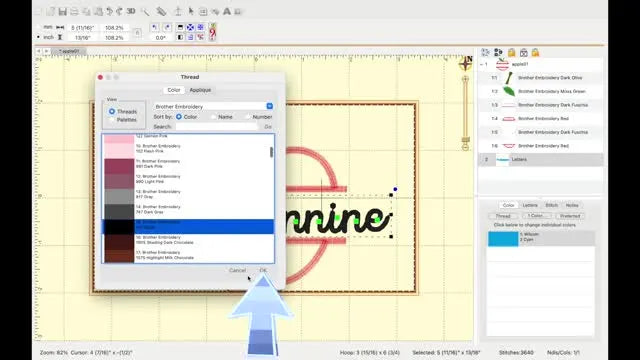Open the lettering 'A' tool
The image size is (640, 360).
[227, 11]
